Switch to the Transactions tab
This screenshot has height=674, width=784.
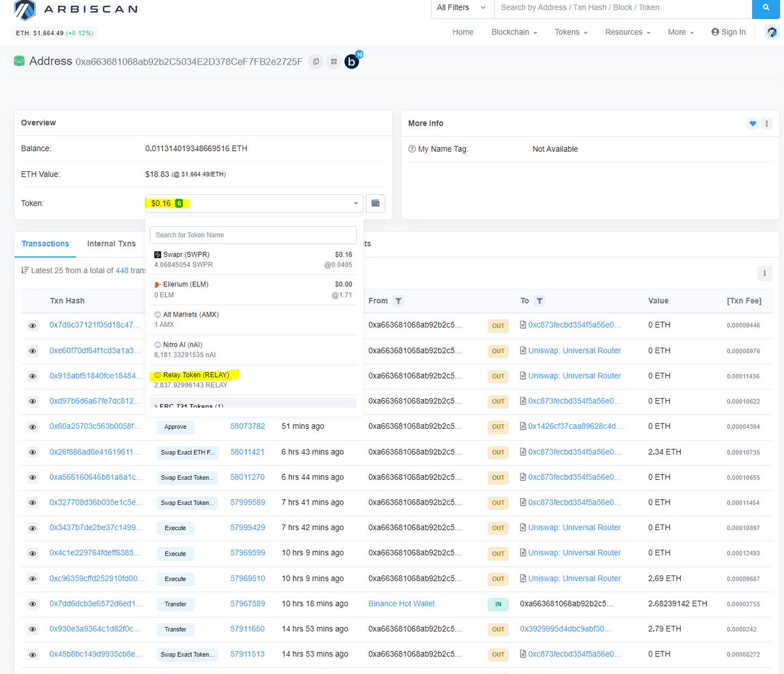(x=45, y=244)
